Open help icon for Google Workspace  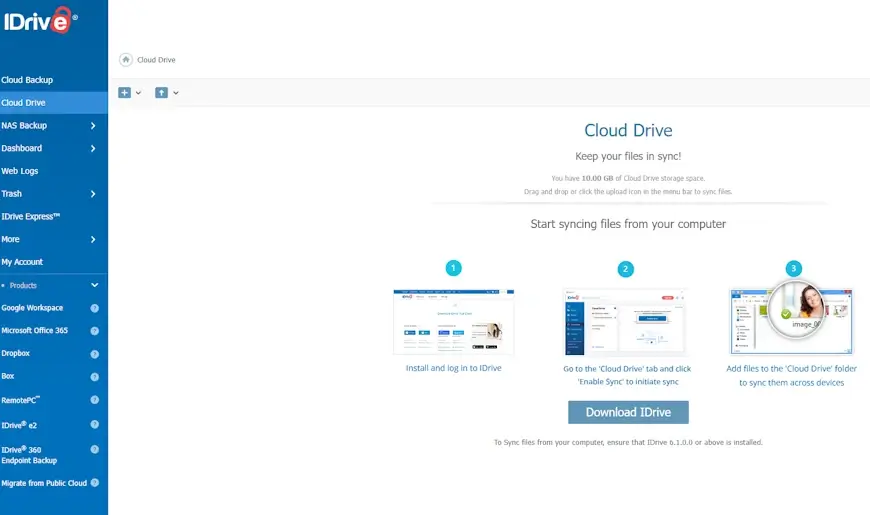(94, 308)
